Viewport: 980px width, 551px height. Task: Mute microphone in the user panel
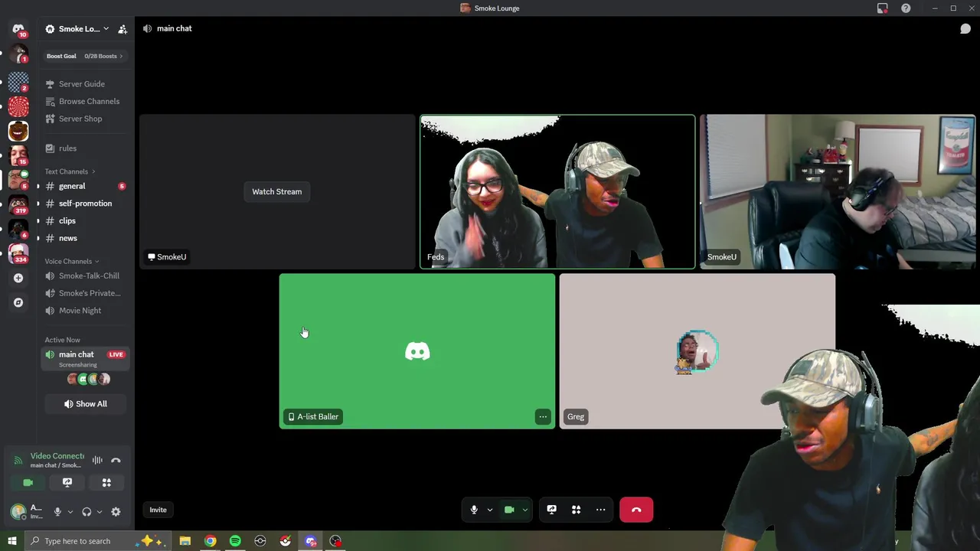(57, 512)
